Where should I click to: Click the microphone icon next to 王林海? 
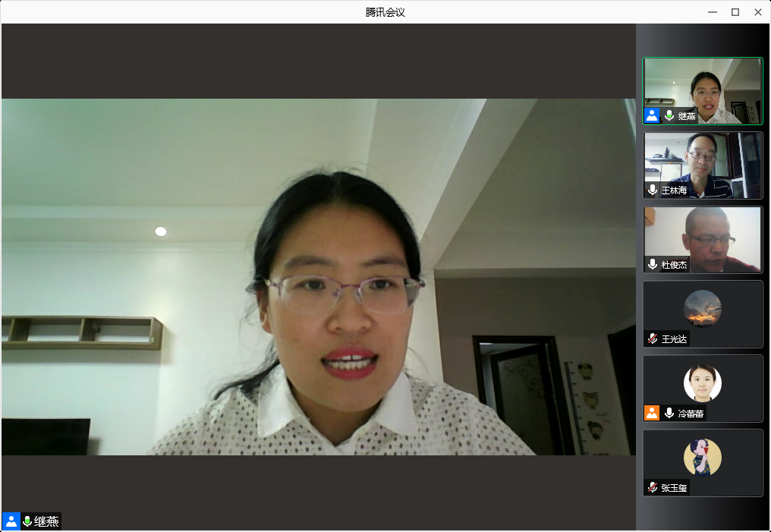[653, 190]
